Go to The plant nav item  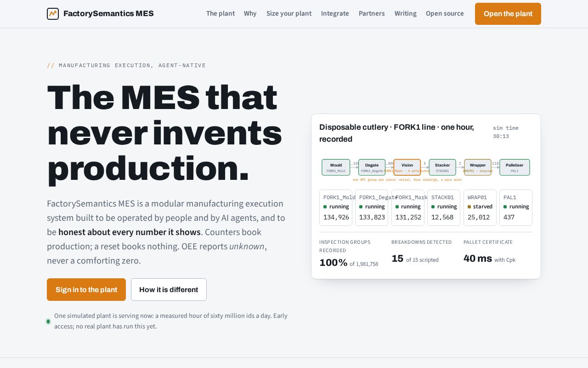[220, 14]
